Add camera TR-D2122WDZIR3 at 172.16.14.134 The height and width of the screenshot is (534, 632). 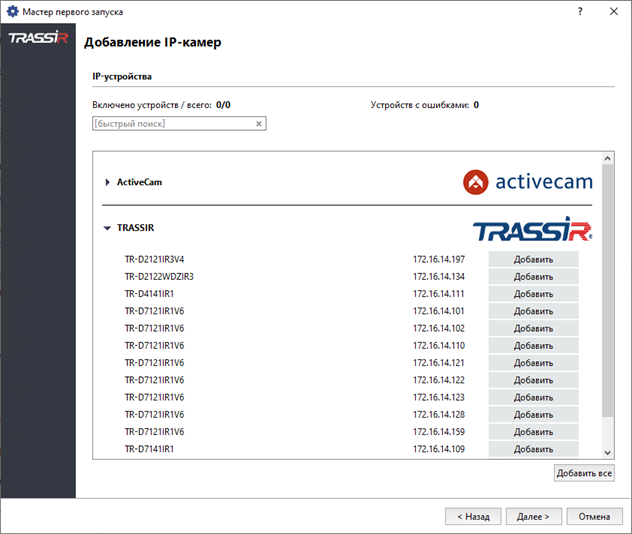[533, 277]
